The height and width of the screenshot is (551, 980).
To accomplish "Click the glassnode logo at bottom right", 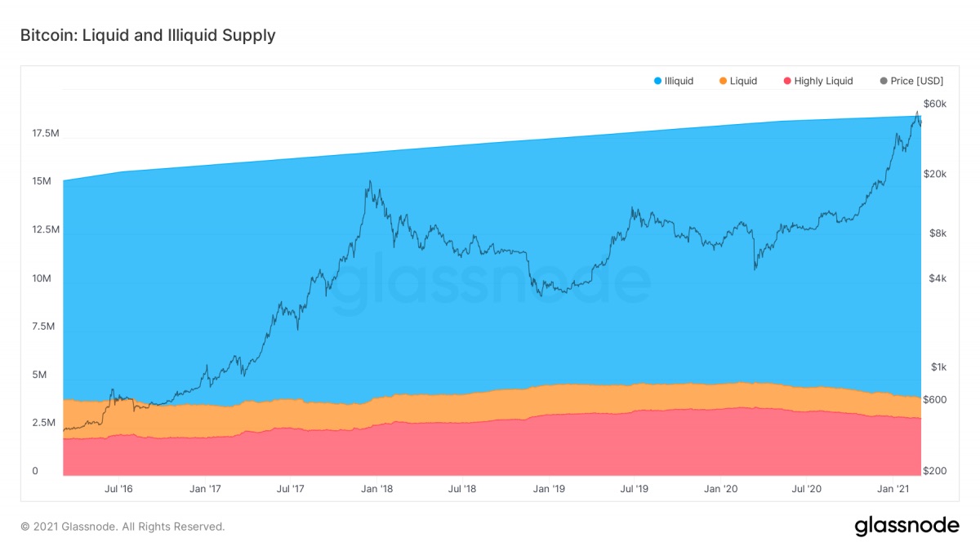I will (x=906, y=527).
